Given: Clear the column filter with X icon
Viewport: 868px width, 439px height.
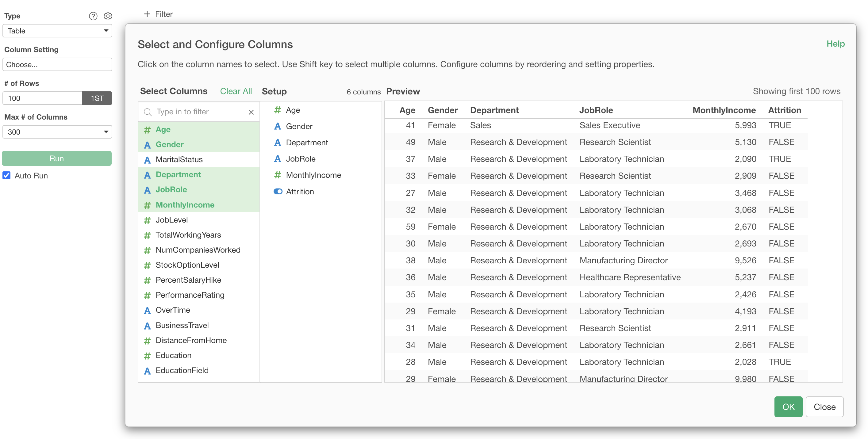Looking at the screenshot, I should 251,112.
